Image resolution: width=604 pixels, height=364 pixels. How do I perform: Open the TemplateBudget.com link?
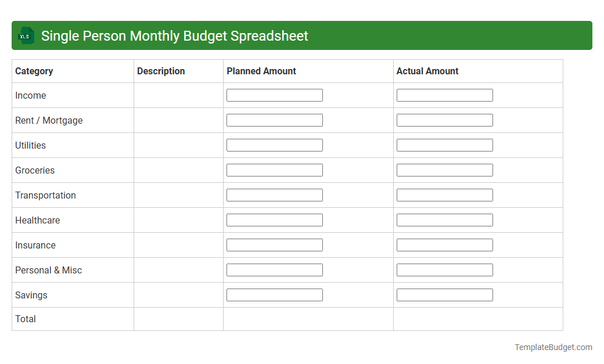[553, 347]
